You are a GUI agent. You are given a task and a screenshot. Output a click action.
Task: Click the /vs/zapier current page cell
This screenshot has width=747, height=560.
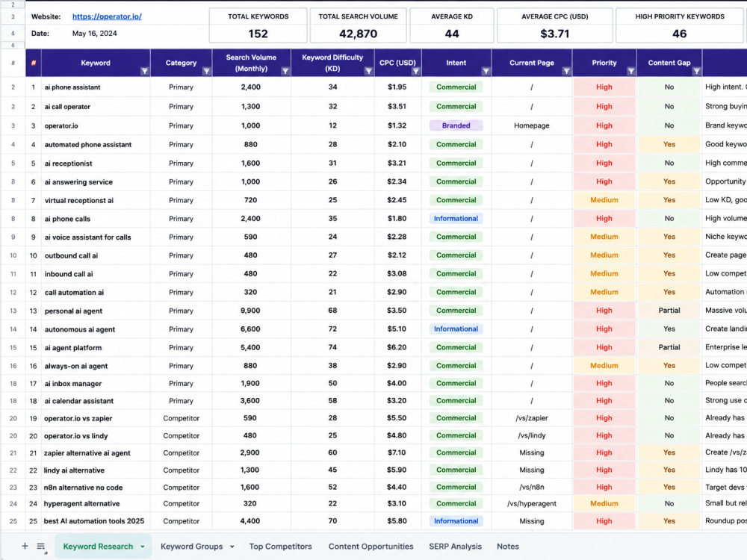[532, 418]
